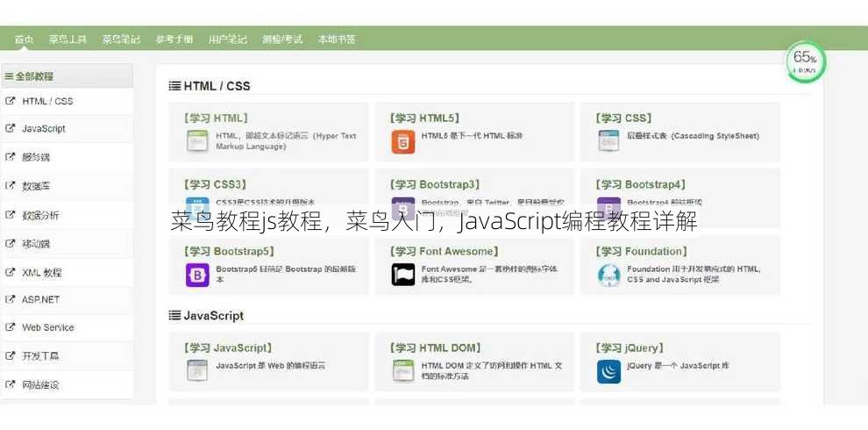Click 'JavaScript 是 Web 的编程语言' description
The width and height of the screenshot is (868, 430).
point(271,366)
